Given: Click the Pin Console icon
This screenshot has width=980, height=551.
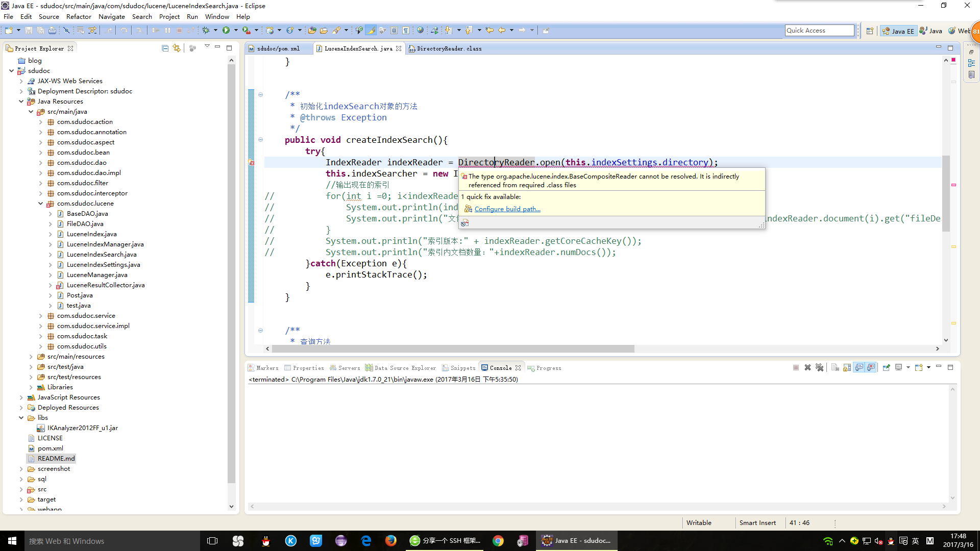Looking at the screenshot, I should (x=886, y=367).
